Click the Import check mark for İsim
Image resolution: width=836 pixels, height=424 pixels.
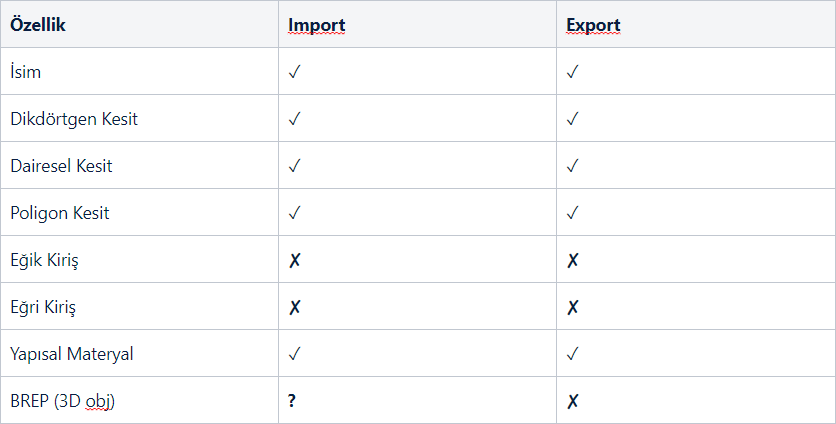[x=295, y=72]
